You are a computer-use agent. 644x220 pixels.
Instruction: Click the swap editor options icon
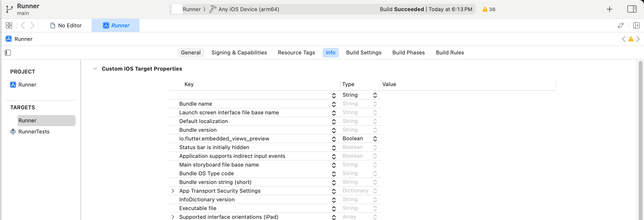pos(620,25)
